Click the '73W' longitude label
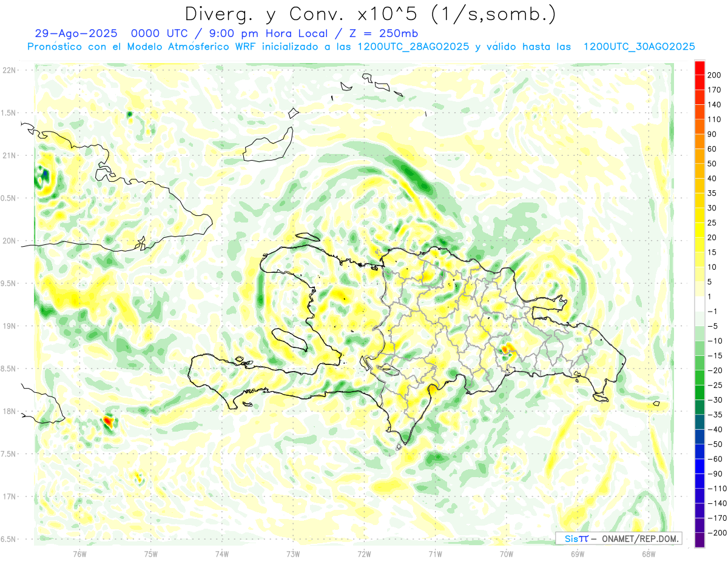The image size is (728, 562). (293, 554)
